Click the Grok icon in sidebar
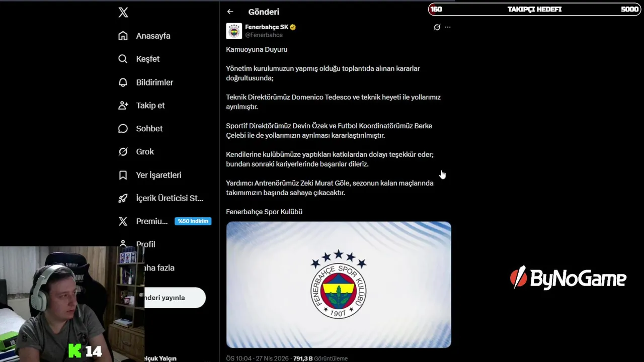 click(x=123, y=151)
